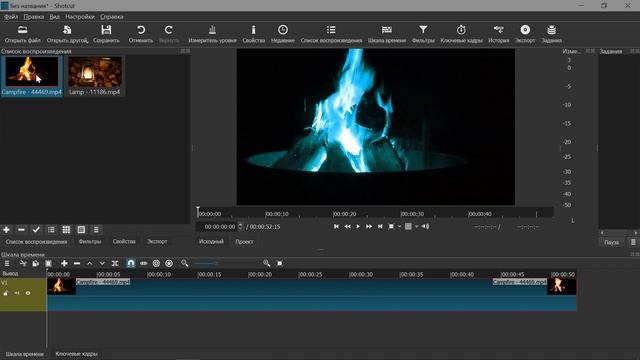Paste using the timeline paste icon

tap(48, 264)
